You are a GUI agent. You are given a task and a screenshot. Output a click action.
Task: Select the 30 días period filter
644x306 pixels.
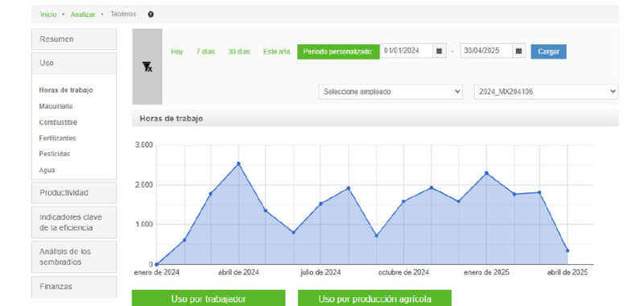pos(238,52)
